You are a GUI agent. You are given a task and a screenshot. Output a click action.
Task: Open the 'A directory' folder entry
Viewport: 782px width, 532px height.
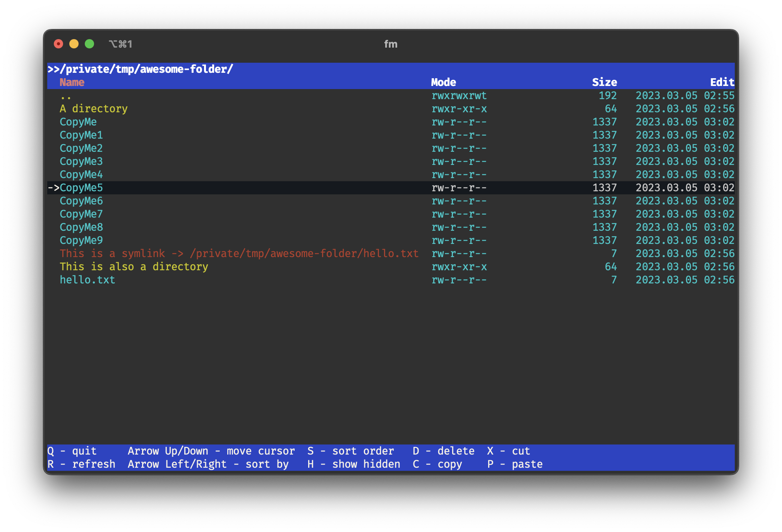[x=94, y=109]
